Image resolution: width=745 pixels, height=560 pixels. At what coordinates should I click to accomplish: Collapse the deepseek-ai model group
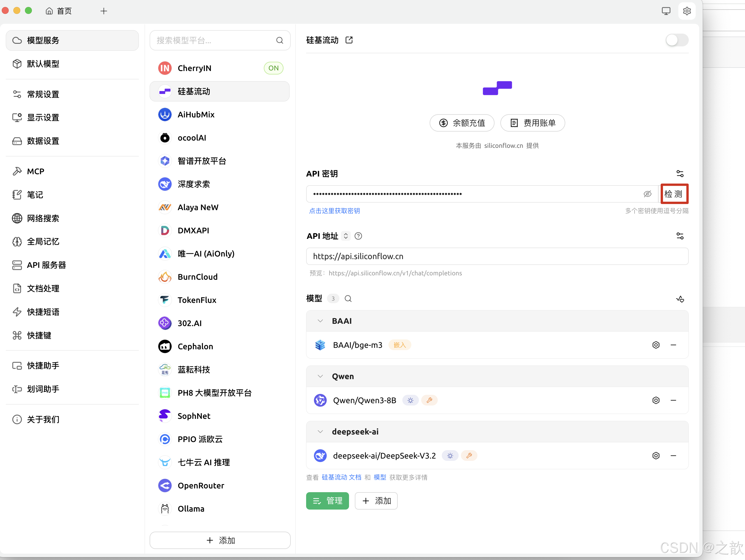pos(320,432)
